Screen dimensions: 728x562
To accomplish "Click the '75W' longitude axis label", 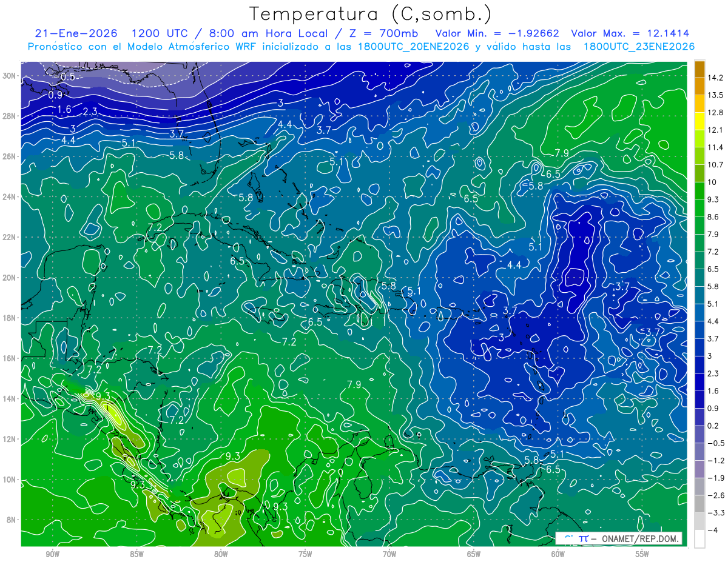I will 305,554.
